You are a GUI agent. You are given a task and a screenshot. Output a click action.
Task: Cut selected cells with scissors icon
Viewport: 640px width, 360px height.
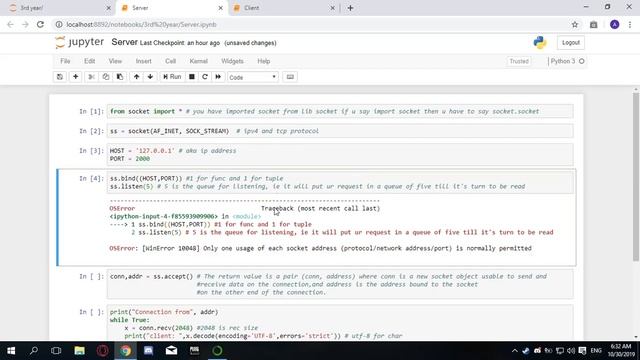91,77
